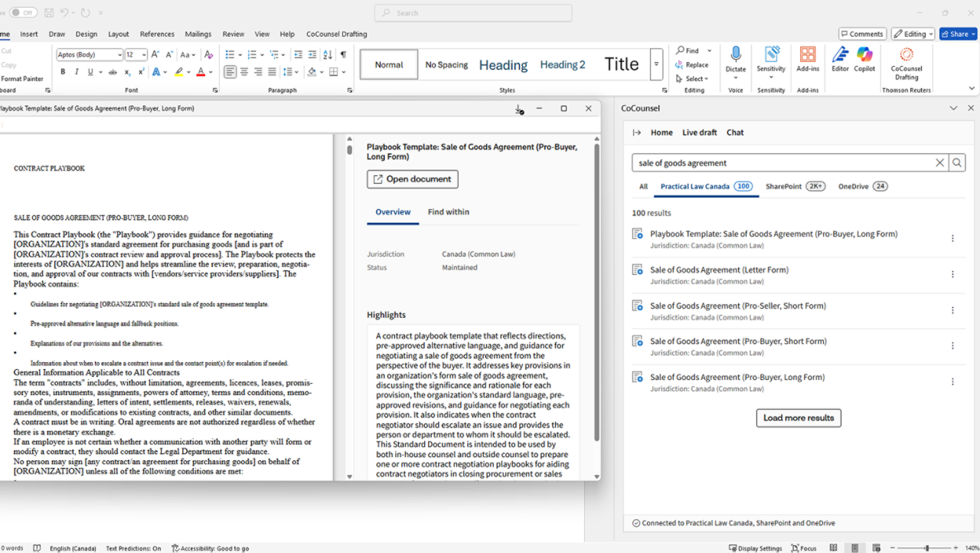Image resolution: width=980 pixels, height=553 pixels.
Task: Click the CoCounsel Drafting ribbon icon
Action: coord(906,55)
